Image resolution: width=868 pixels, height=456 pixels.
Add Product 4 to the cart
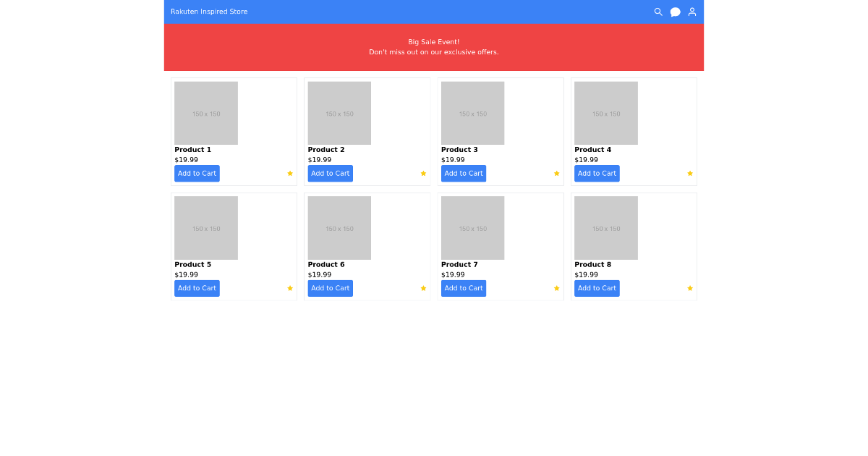click(597, 174)
